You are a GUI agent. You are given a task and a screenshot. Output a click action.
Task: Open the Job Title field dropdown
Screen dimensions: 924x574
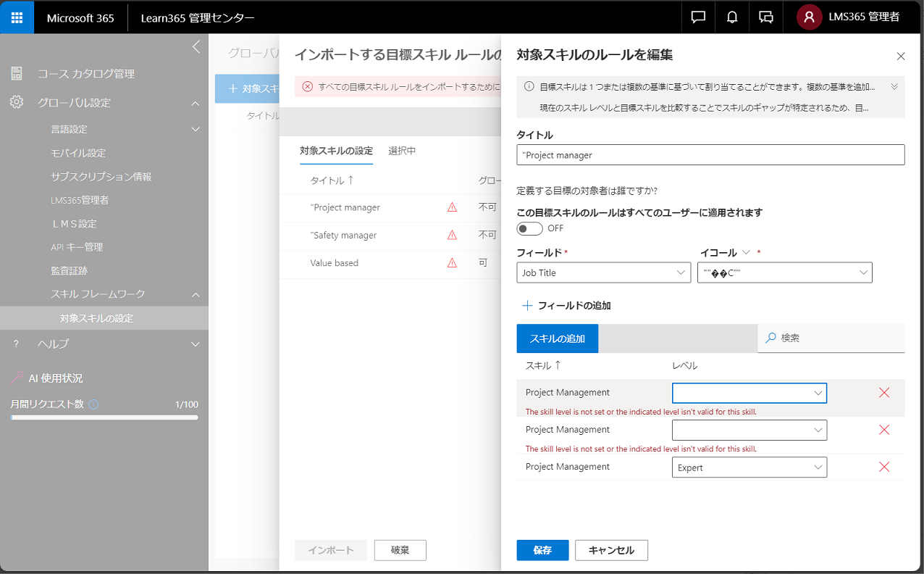(x=603, y=273)
